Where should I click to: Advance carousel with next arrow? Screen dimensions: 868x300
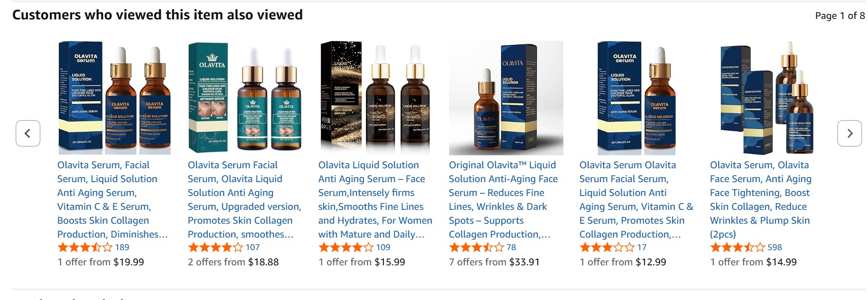[849, 133]
